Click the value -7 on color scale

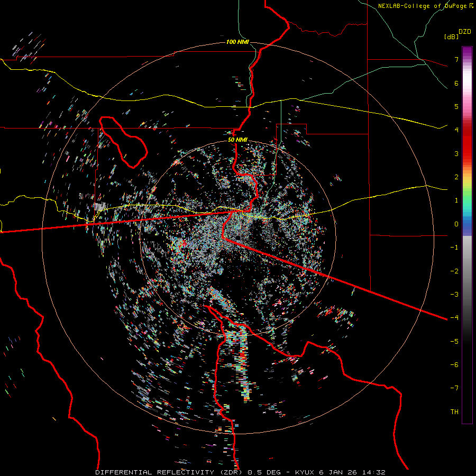tap(454, 388)
